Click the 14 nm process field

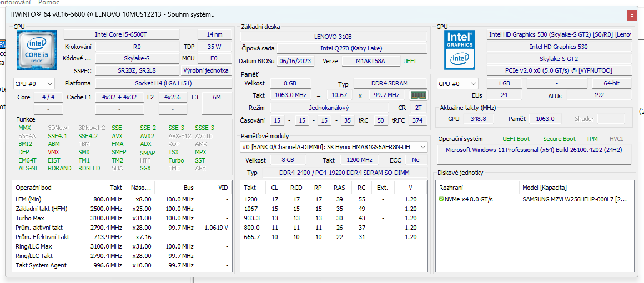(213, 34)
